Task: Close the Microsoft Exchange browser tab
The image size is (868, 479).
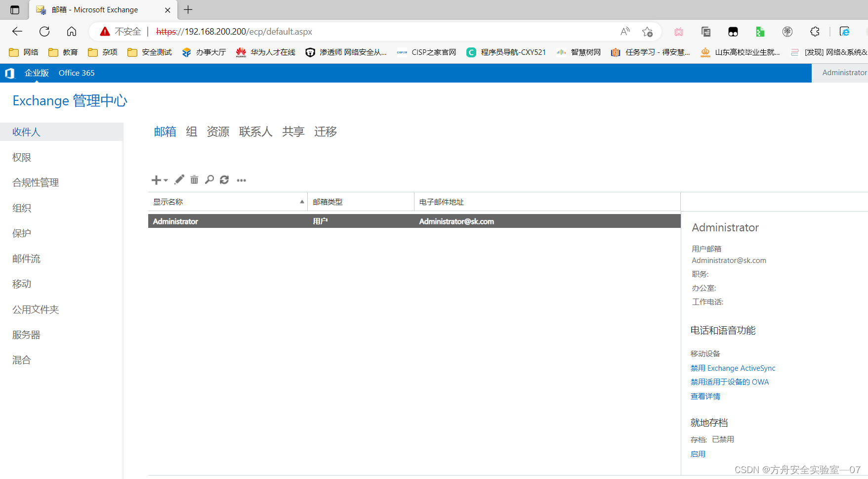Action: coord(167,10)
